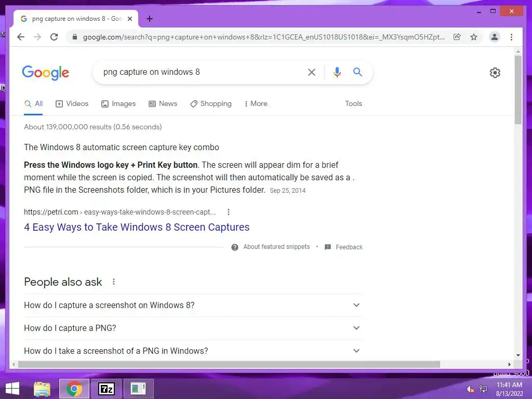Switch to Chrome in the taskbar
532x399 pixels.
click(74, 389)
